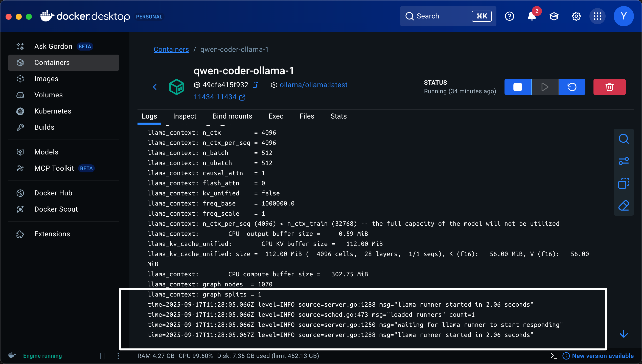Restart the qwen-coder-ollama-1 container

[x=572, y=87]
